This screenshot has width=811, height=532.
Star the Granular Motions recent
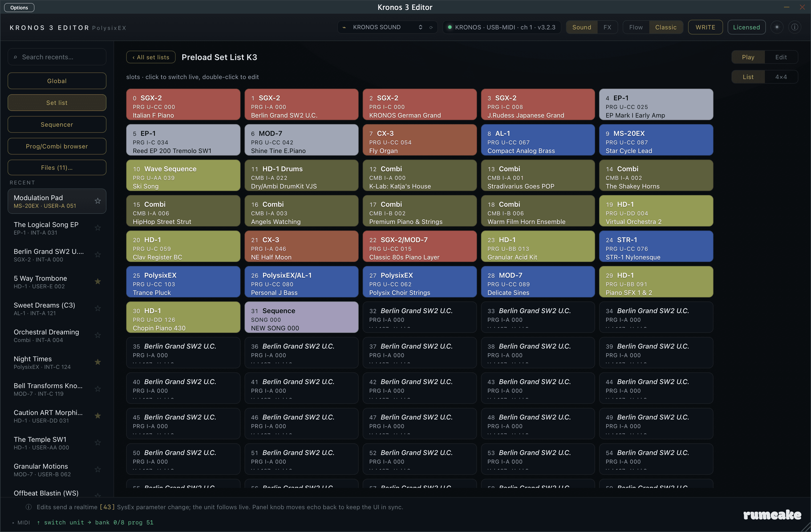pyautogui.click(x=98, y=470)
